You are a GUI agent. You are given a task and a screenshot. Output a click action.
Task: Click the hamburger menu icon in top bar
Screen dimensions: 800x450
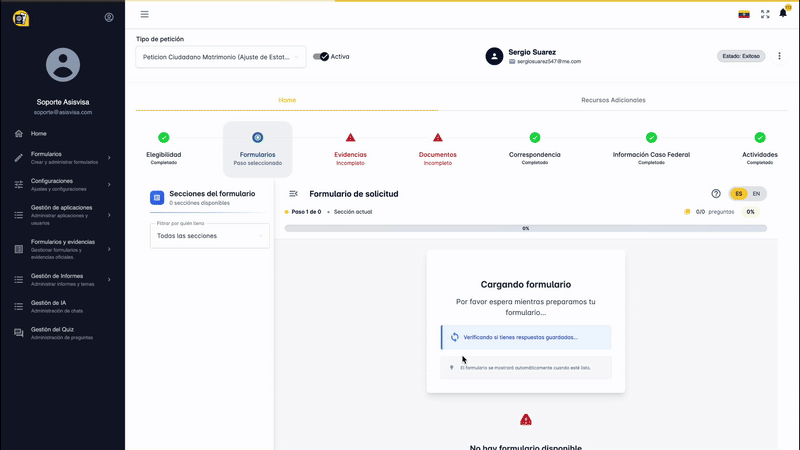145,14
